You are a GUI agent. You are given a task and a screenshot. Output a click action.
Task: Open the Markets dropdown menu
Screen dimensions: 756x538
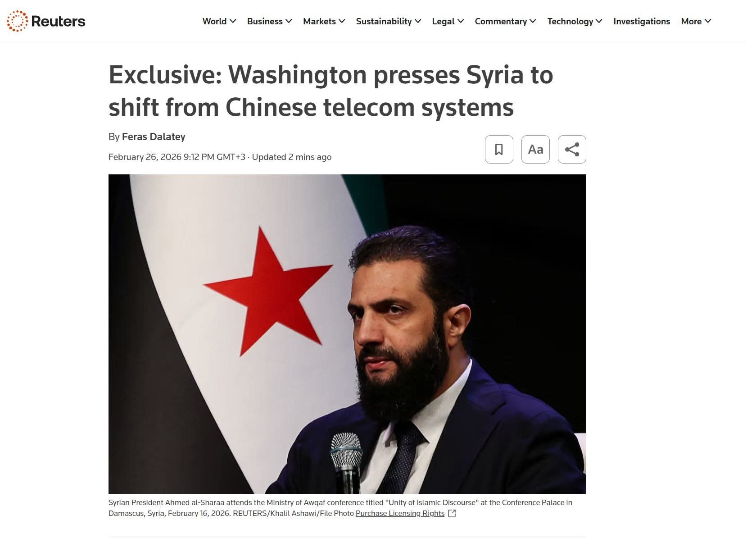pyautogui.click(x=324, y=21)
